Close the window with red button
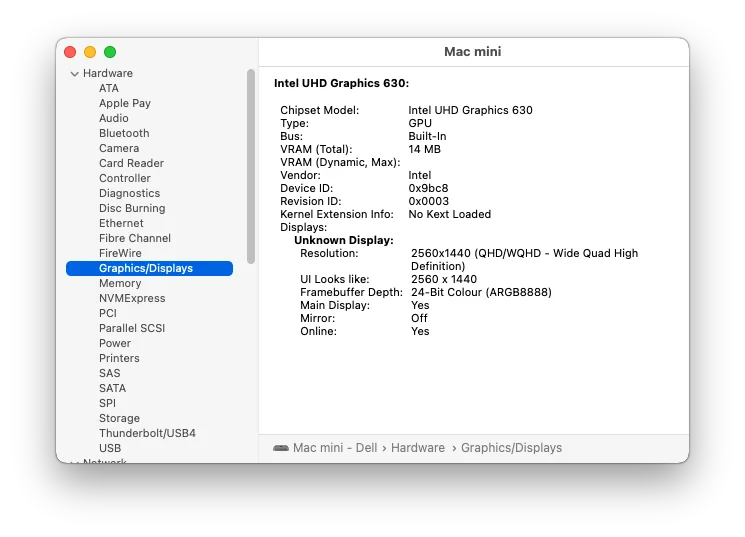745x537 pixels. 70,52
